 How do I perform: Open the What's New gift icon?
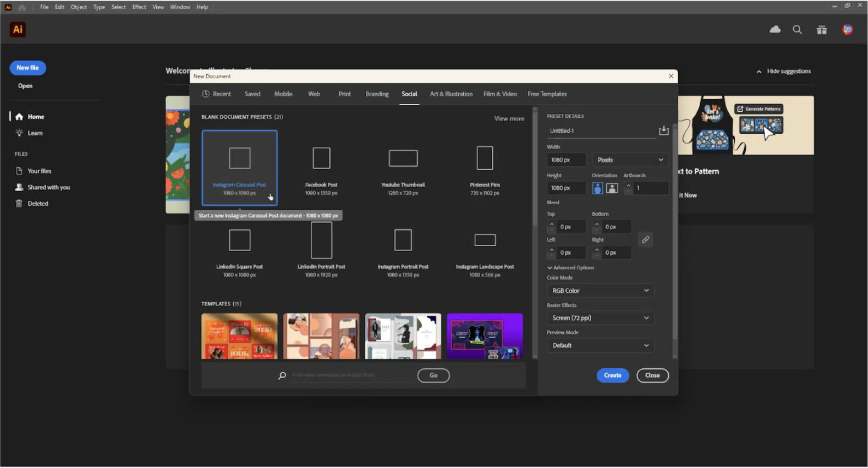coord(822,30)
